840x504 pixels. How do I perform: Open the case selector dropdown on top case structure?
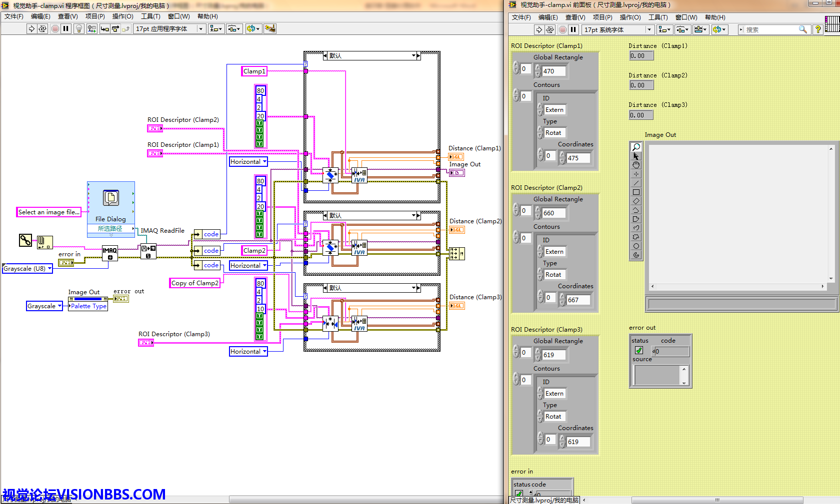pyautogui.click(x=414, y=56)
